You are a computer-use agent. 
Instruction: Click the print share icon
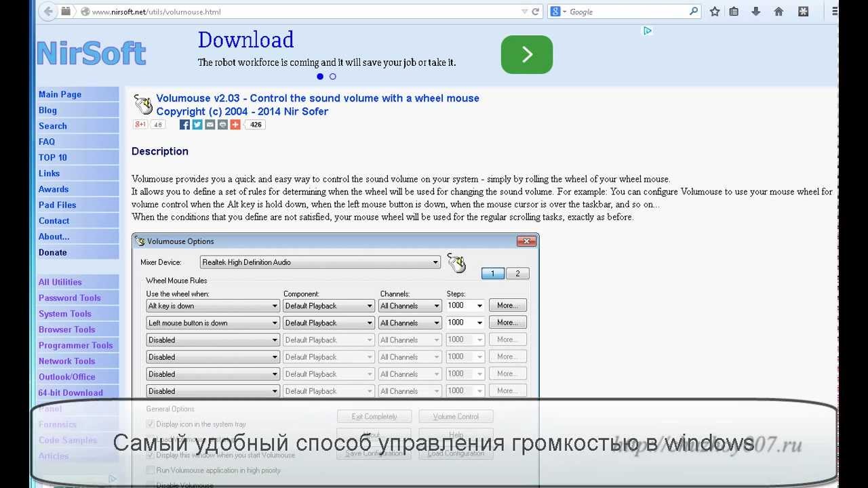tap(222, 125)
